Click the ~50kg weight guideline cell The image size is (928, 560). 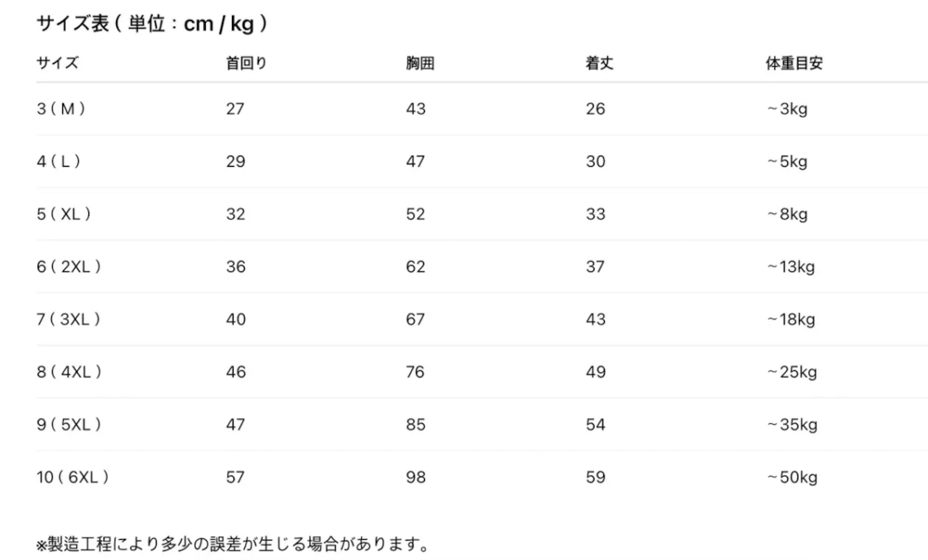(792, 477)
